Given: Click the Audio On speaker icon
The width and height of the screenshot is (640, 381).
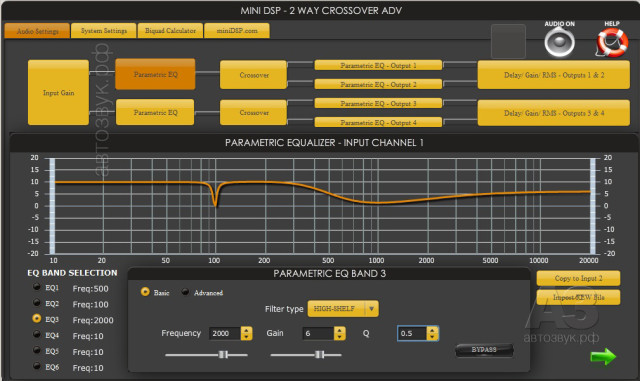Looking at the screenshot, I should coord(559,42).
